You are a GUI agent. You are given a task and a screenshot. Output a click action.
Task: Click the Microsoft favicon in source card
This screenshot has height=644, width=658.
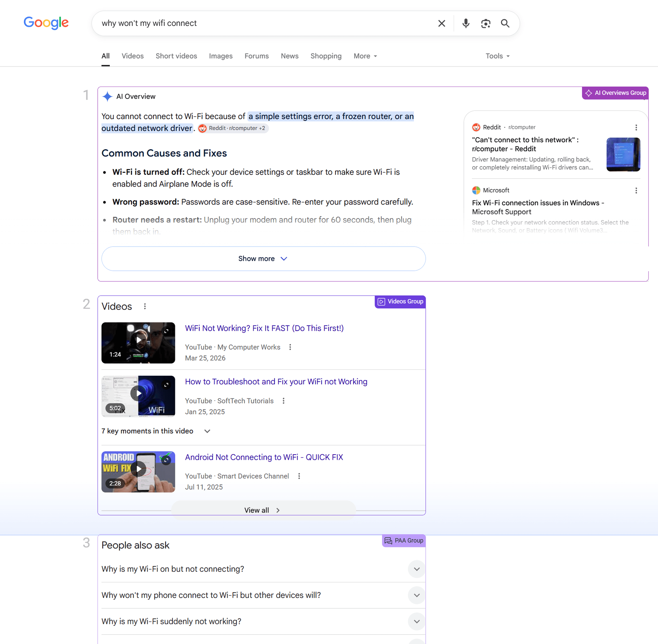point(476,190)
